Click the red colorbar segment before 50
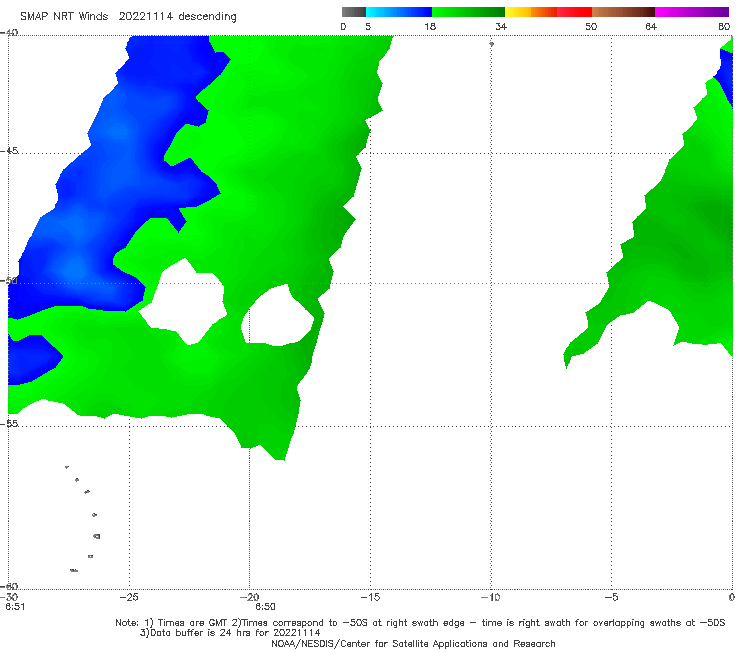 tap(574, 12)
